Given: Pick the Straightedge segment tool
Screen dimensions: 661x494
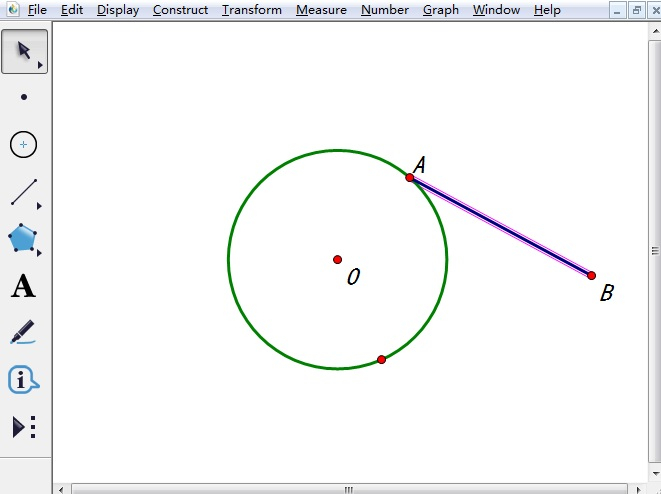Looking at the screenshot, I should (x=24, y=192).
